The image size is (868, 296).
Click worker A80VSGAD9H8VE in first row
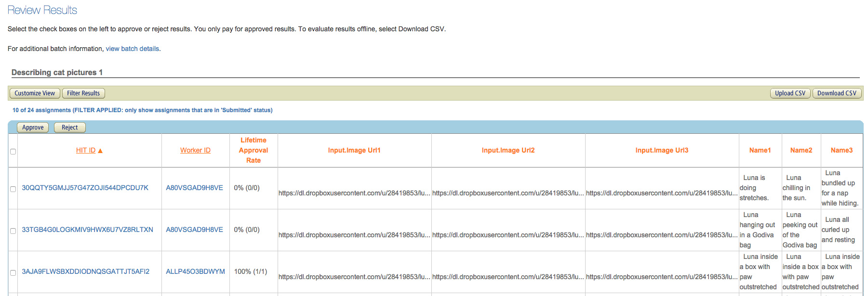[x=194, y=188]
